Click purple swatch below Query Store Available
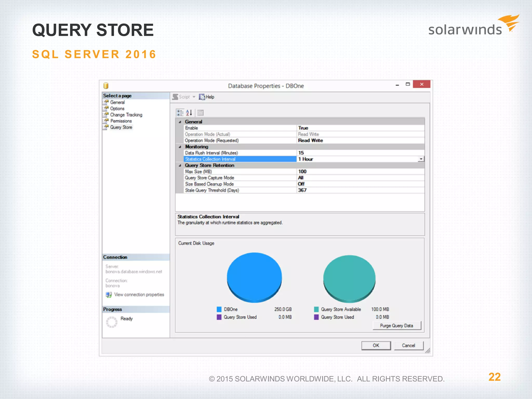The image size is (532, 399). 316,317
